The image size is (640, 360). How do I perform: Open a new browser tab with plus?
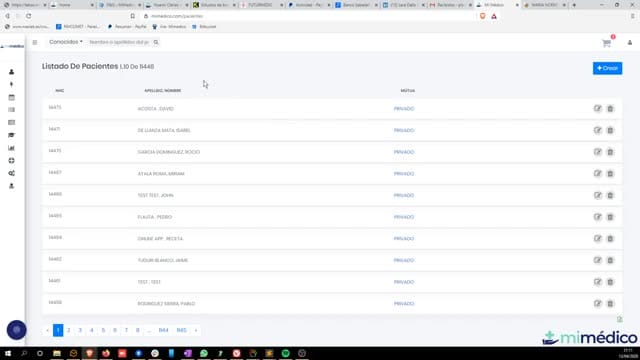pos(574,5)
